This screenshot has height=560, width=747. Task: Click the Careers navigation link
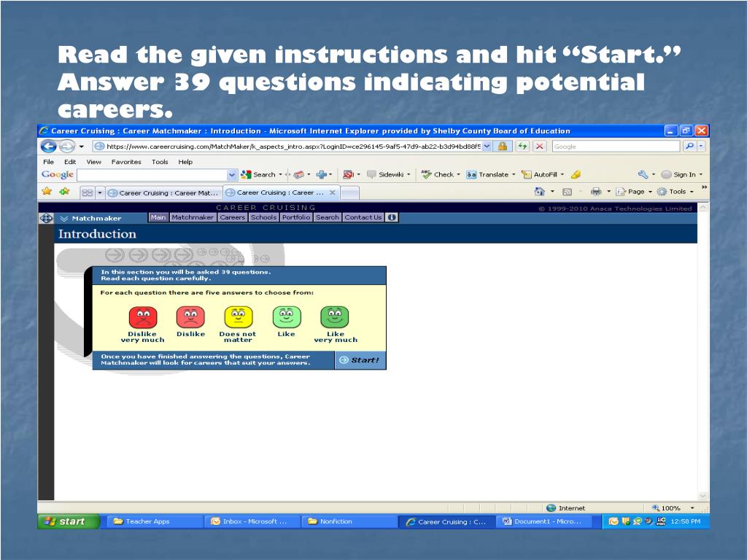[x=233, y=217]
